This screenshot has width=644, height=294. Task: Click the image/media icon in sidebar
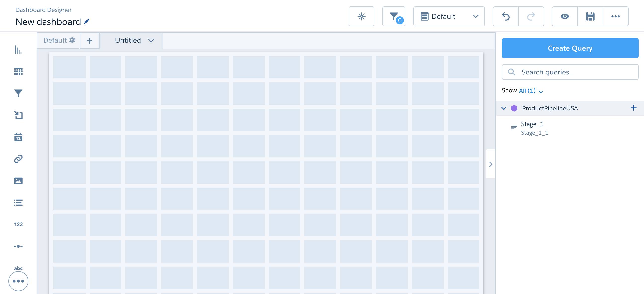click(18, 180)
